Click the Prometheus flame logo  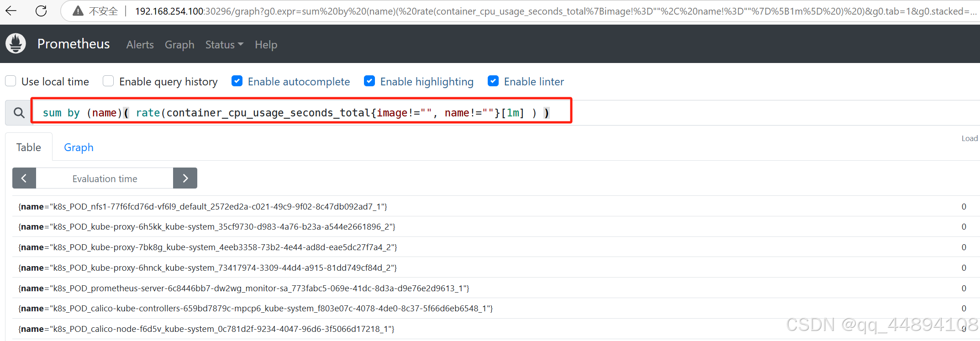[x=16, y=43]
